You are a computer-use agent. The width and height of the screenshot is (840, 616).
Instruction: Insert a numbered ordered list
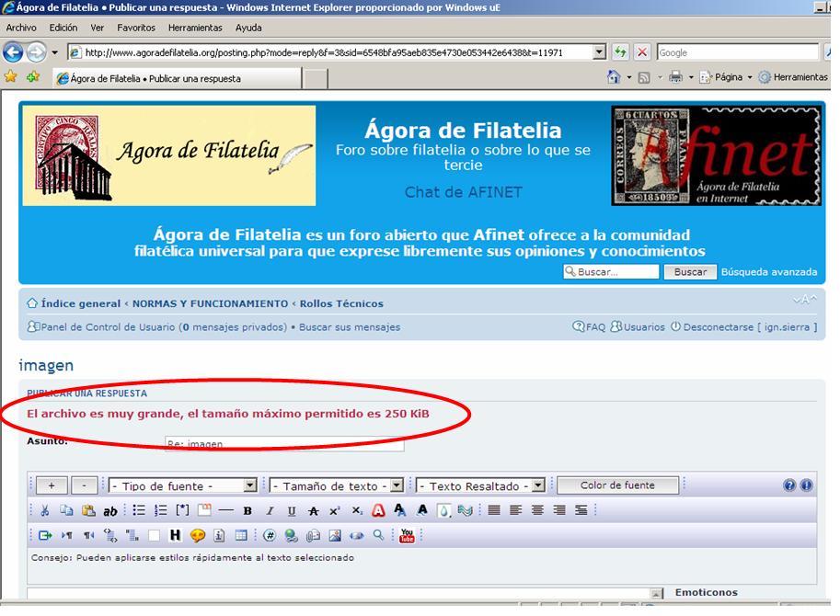[x=161, y=510]
